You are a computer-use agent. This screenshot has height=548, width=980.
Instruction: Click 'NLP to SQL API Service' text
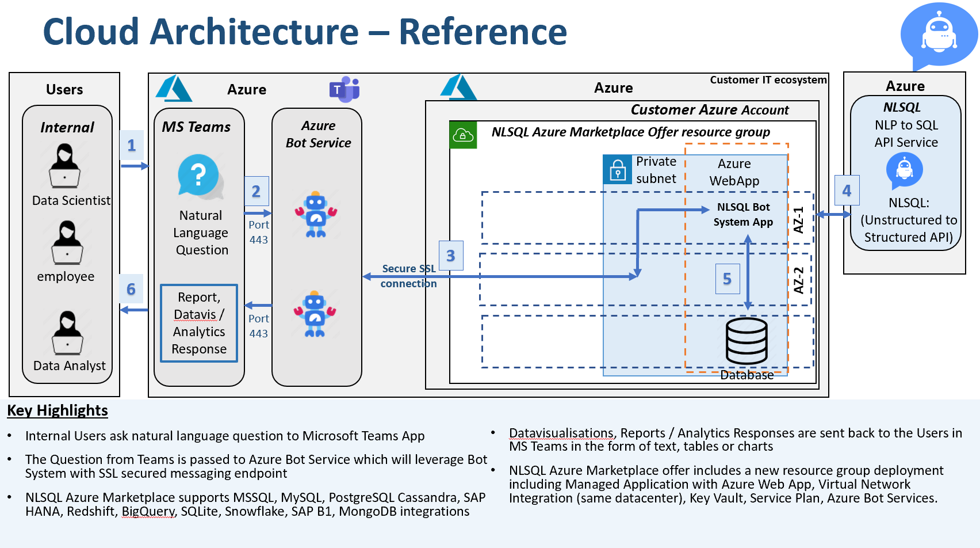(x=906, y=134)
